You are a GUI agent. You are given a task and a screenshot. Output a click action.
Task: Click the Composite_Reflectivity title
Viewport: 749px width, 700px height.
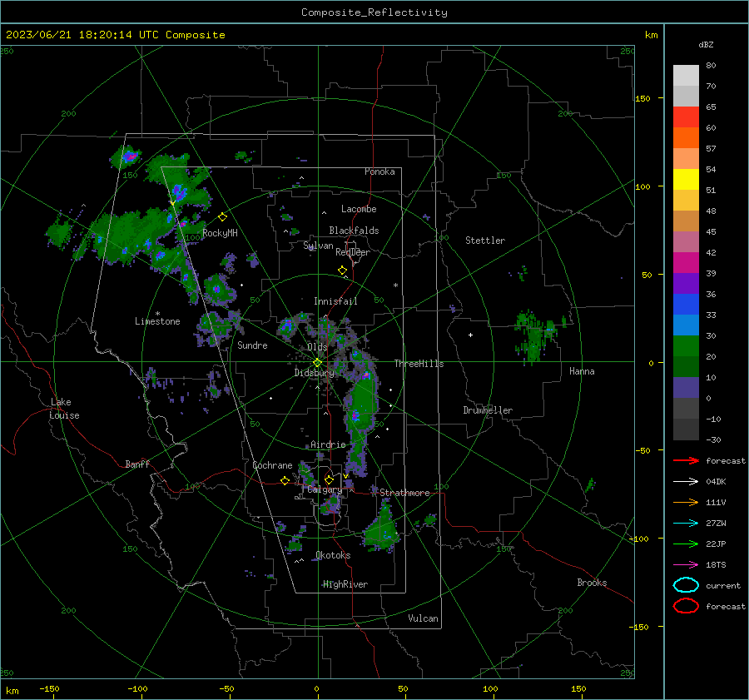click(374, 12)
